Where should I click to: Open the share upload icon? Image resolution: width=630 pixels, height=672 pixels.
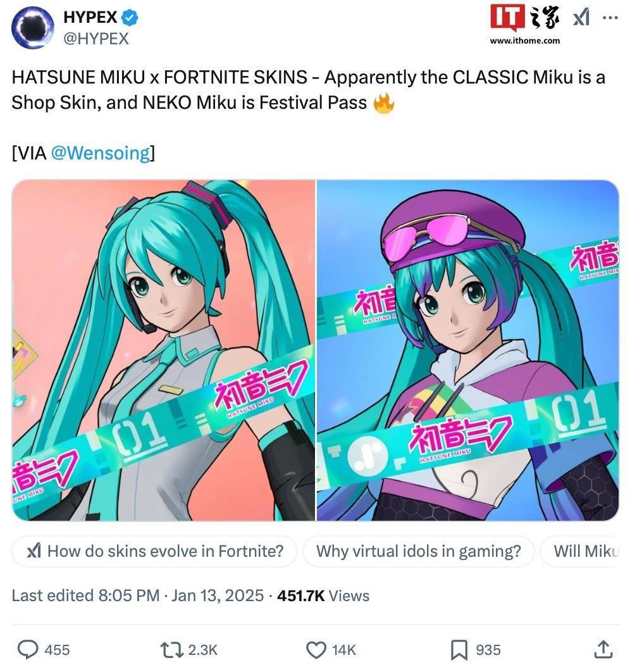(x=603, y=649)
